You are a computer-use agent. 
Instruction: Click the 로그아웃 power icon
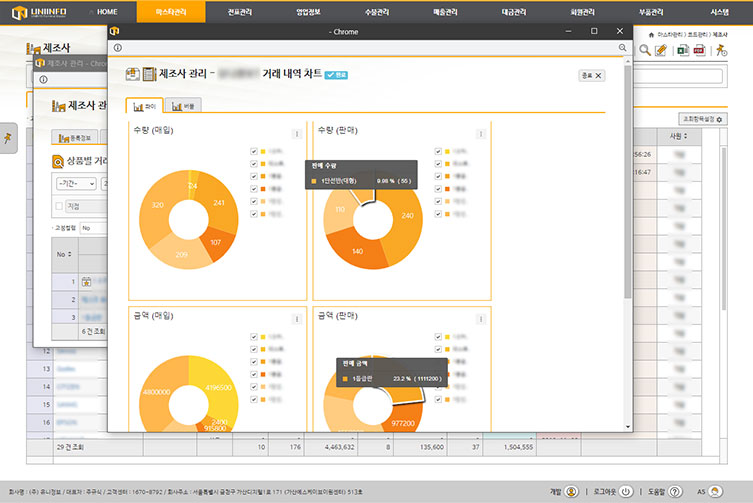[626, 491]
